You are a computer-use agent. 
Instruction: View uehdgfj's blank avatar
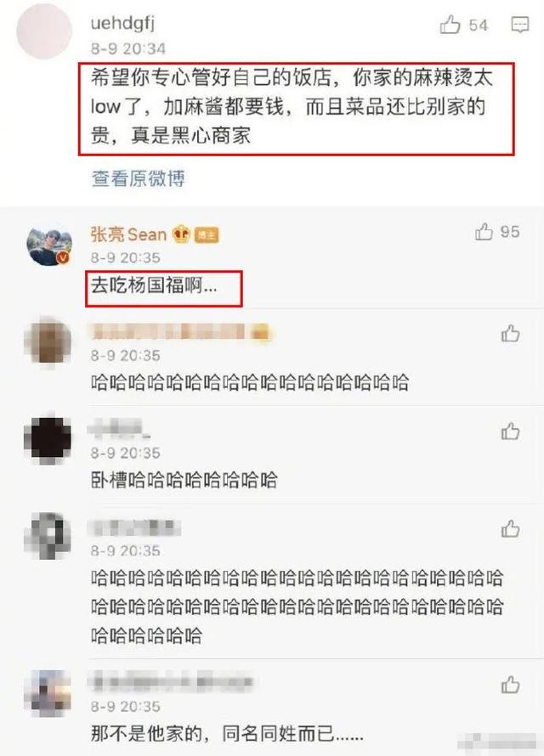pos(44,31)
